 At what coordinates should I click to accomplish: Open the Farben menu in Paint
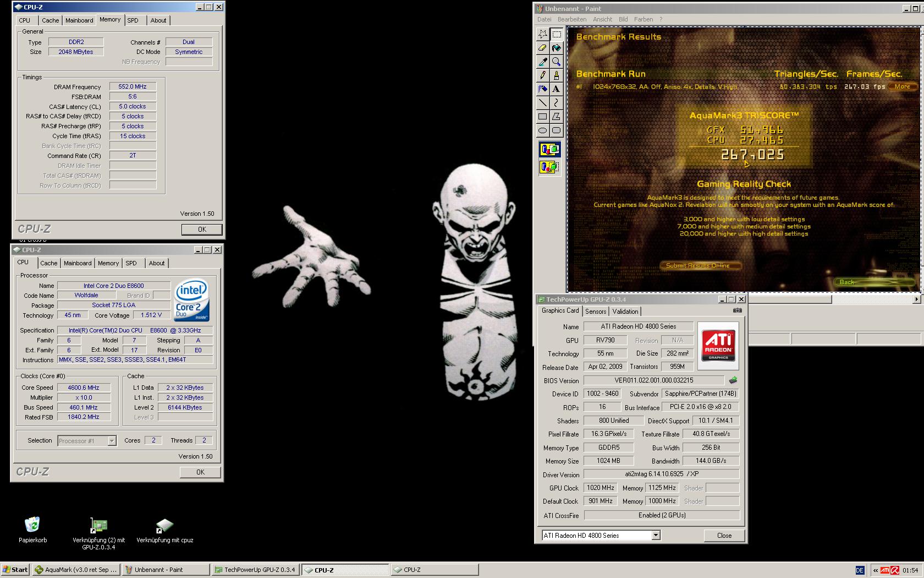coord(643,19)
